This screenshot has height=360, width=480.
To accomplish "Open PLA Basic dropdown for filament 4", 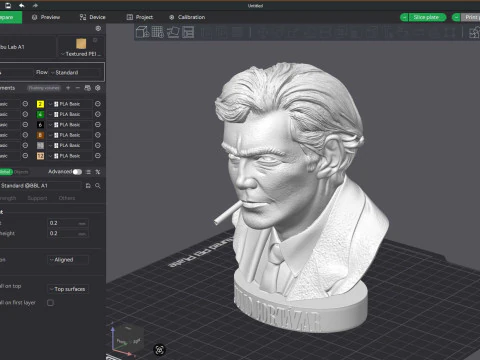I will 70,114.
